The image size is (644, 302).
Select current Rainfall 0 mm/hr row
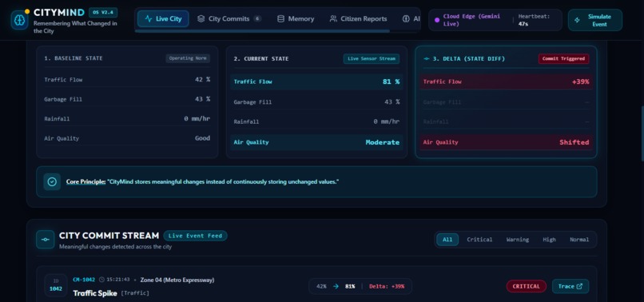click(316, 121)
